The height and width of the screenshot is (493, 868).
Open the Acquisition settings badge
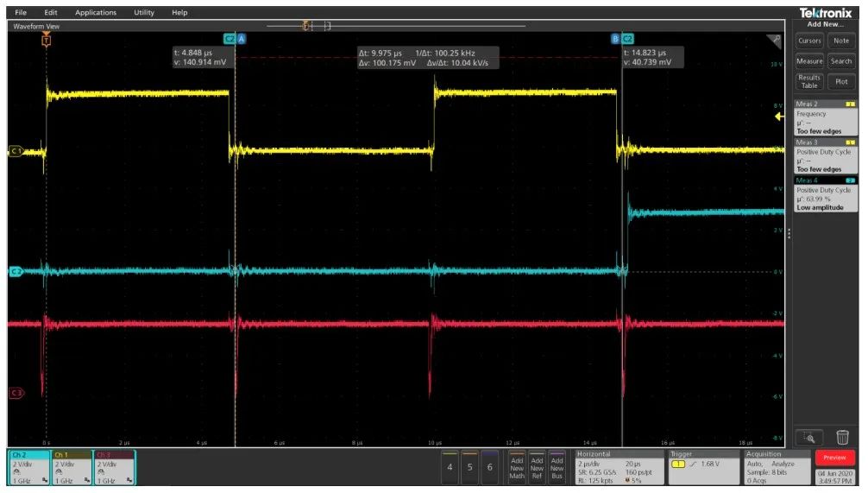(x=777, y=467)
